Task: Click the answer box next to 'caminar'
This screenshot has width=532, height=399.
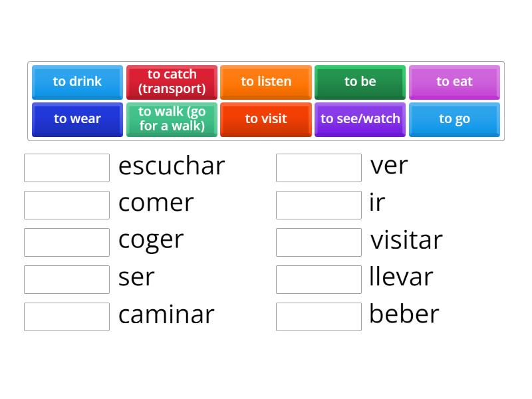Action: click(66, 317)
